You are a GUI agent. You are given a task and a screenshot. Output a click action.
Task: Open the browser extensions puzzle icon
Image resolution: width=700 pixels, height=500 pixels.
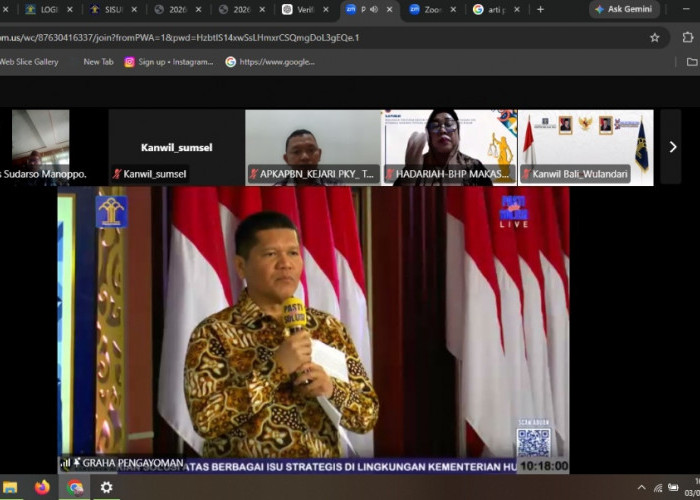click(688, 38)
